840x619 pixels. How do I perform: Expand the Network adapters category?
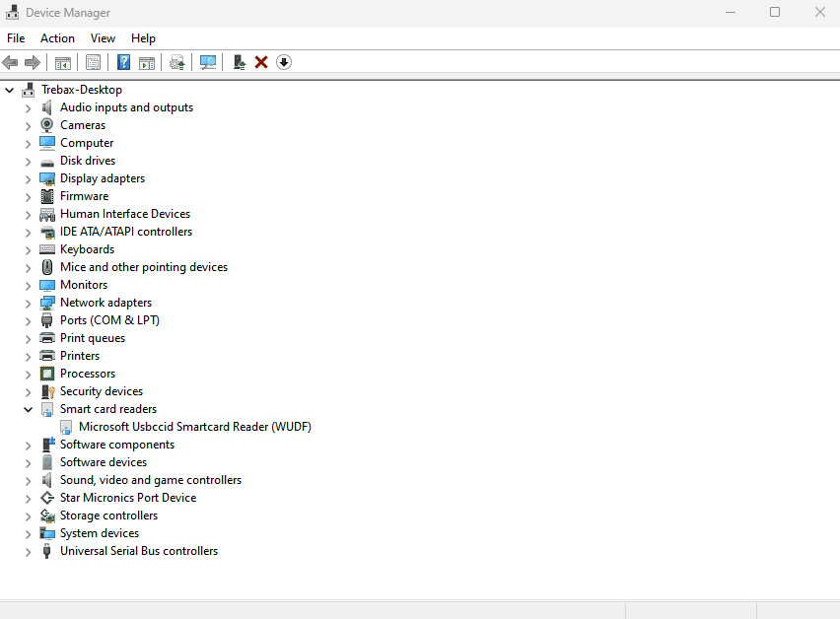[28, 303]
